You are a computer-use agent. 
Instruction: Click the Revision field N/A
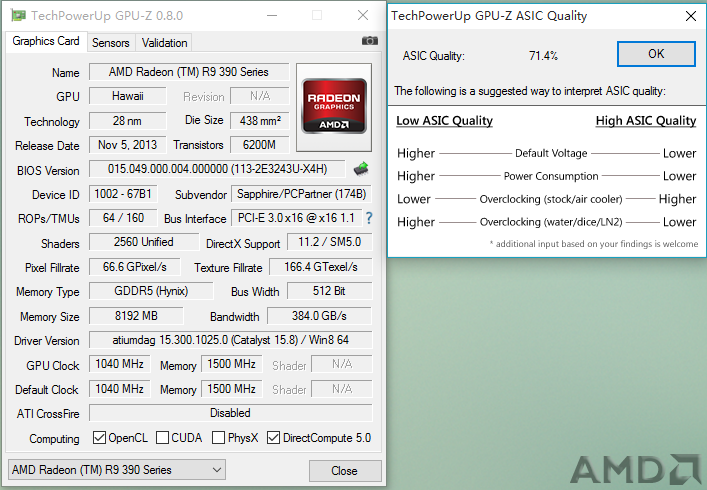[260, 96]
